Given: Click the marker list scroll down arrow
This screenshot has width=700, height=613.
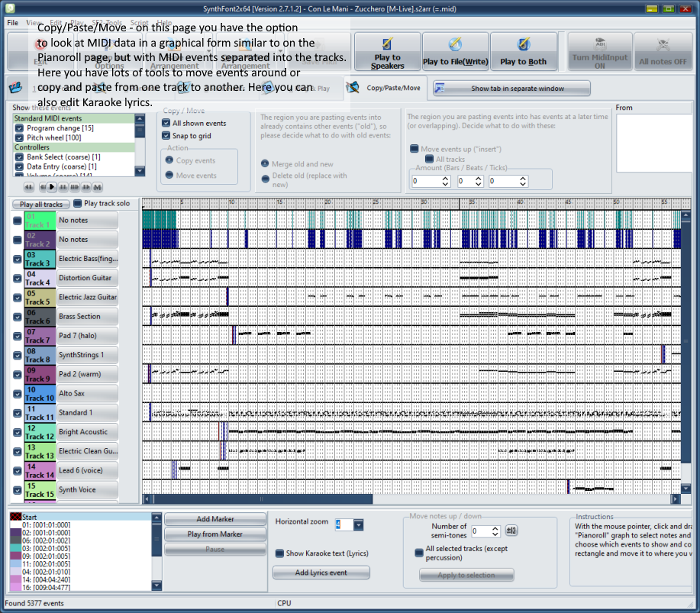Looking at the screenshot, I should coord(156,586).
